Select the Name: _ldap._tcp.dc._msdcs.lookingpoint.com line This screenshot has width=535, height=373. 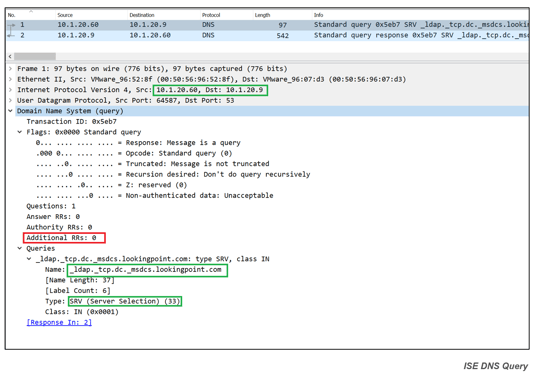point(133,270)
